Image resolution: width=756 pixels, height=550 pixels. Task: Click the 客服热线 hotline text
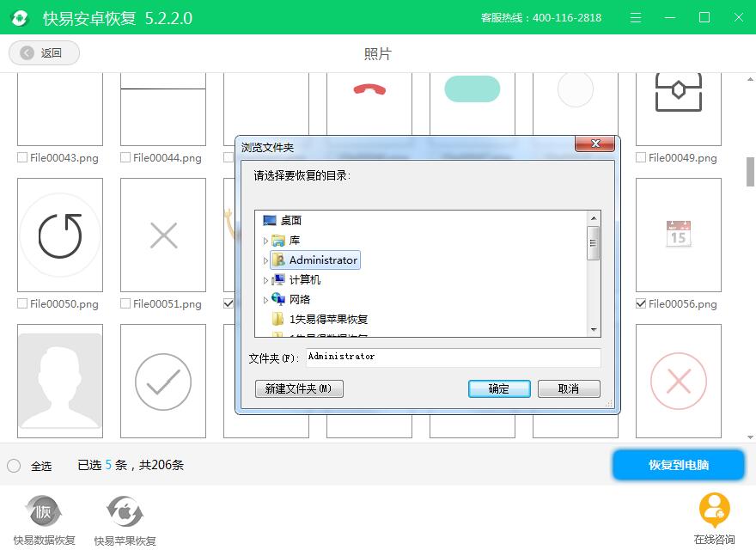point(541,18)
